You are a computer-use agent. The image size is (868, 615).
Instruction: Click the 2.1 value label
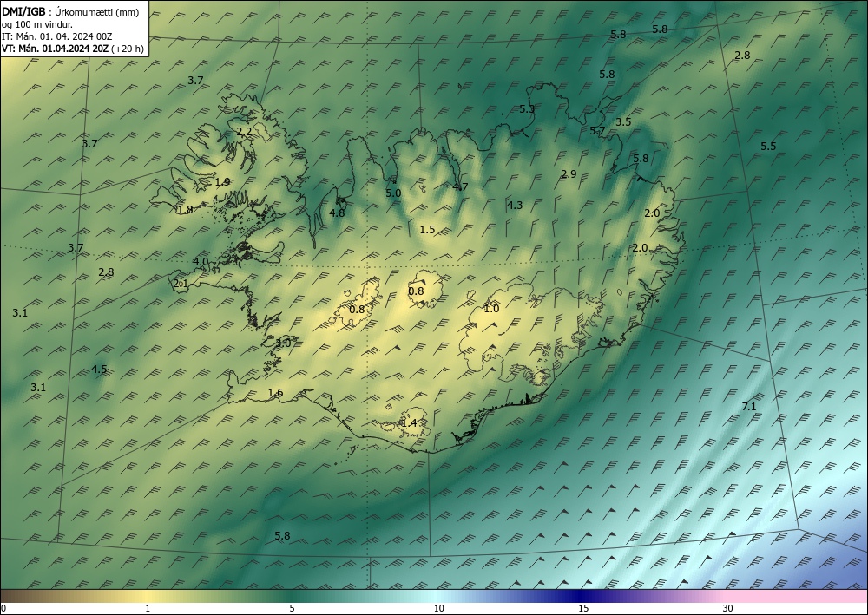pyautogui.click(x=181, y=284)
